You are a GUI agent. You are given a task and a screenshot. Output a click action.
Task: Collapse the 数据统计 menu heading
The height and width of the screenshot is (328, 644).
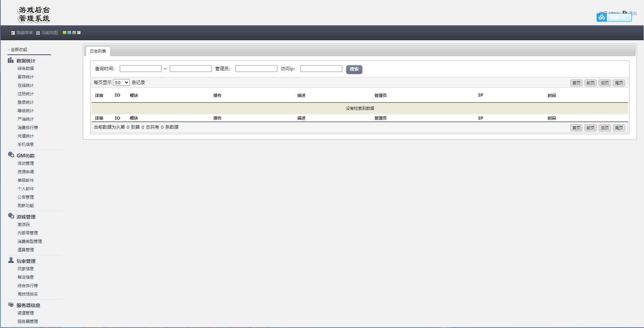click(26, 61)
